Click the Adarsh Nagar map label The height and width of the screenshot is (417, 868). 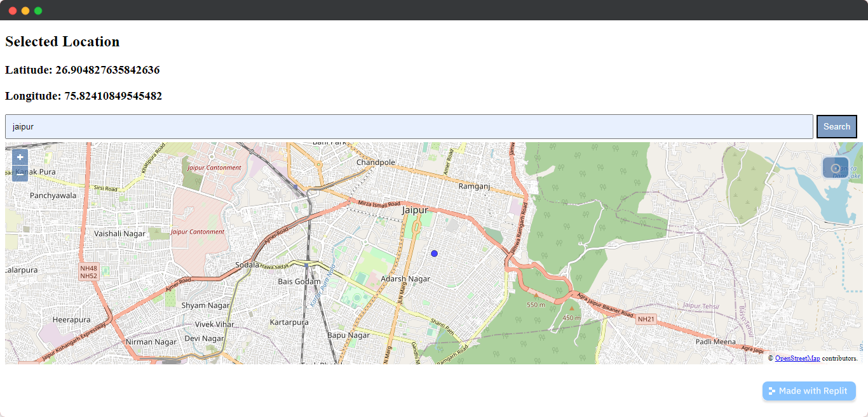(405, 279)
